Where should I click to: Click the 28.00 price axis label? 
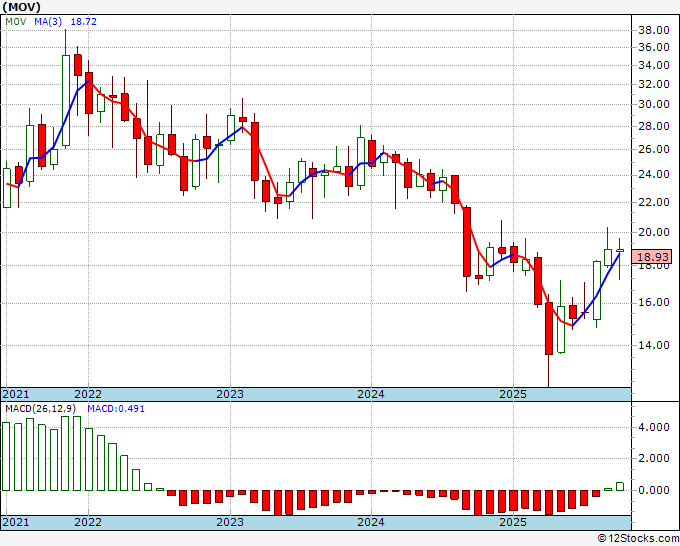tap(654, 126)
